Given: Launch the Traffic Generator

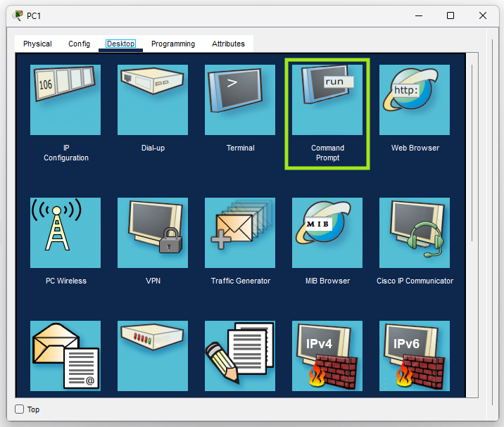Looking at the screenshot, I should point(240,233).
